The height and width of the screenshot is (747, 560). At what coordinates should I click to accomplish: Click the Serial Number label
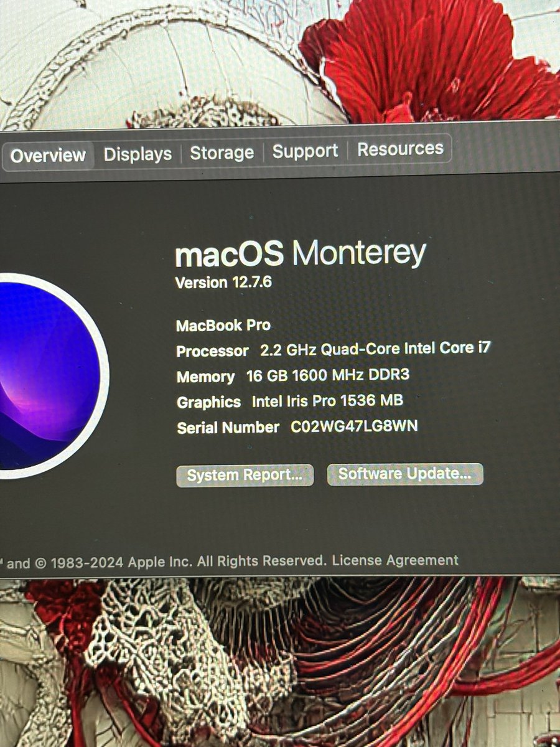[x=228, y=428]
